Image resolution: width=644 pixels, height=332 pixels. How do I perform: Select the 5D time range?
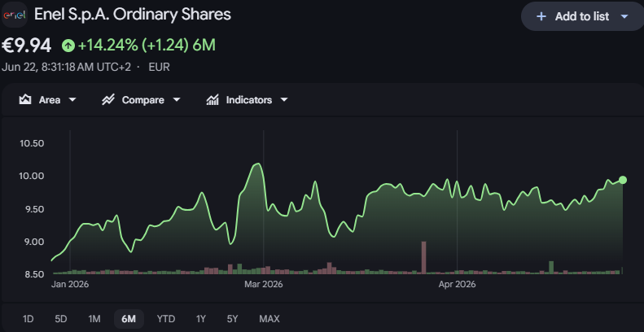[x=61, y=319]
